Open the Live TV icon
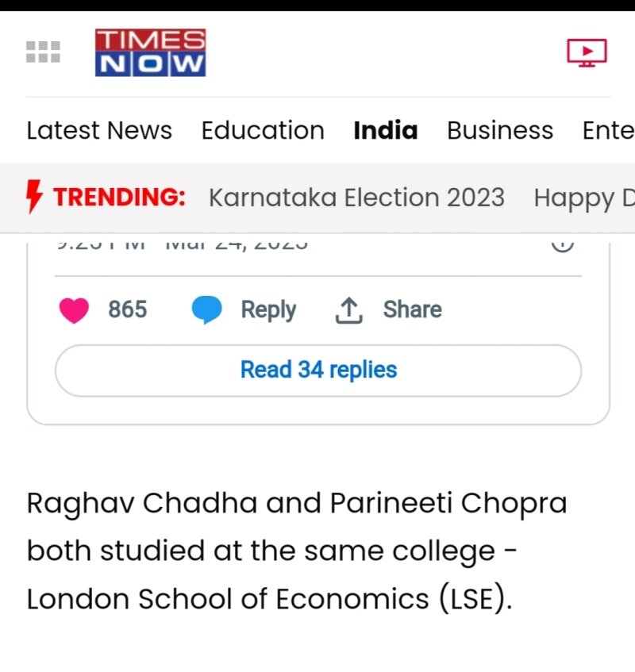The height and width of the screenshot is (672, 635). point(587,52)
